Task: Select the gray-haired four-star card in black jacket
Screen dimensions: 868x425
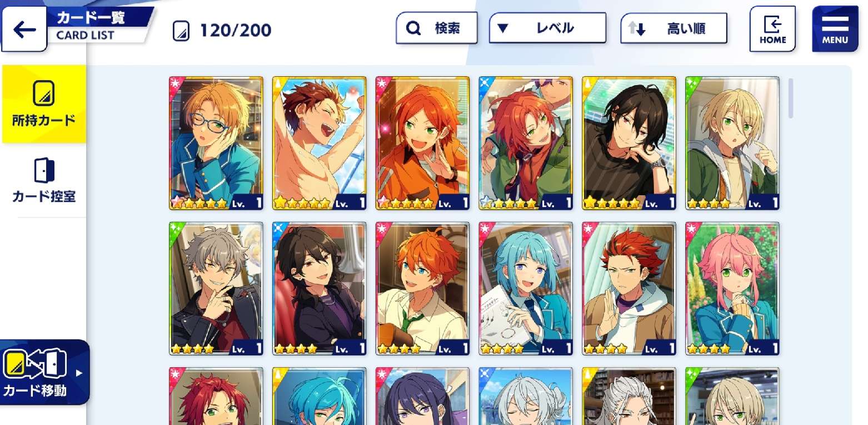Action: click(x=216, y=289)
